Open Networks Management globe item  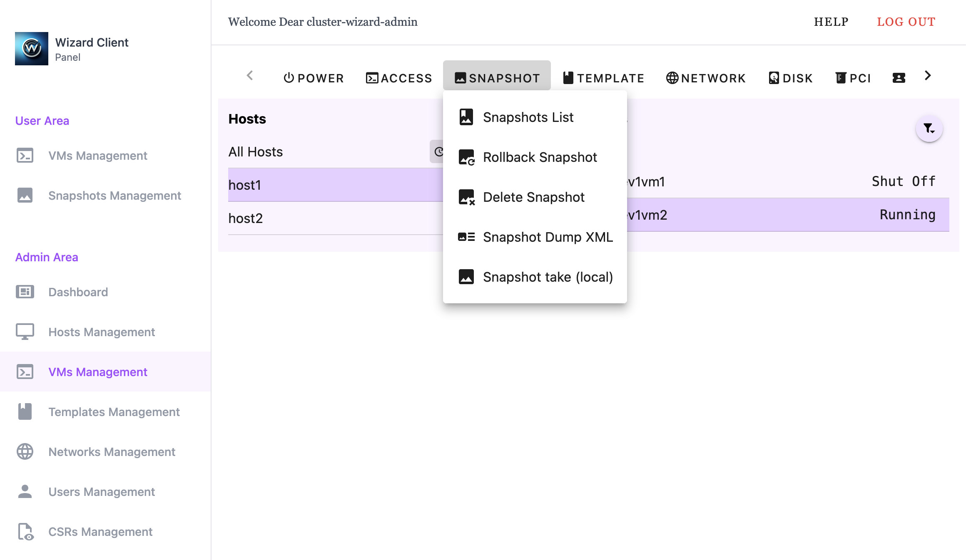tap(112, 452)
